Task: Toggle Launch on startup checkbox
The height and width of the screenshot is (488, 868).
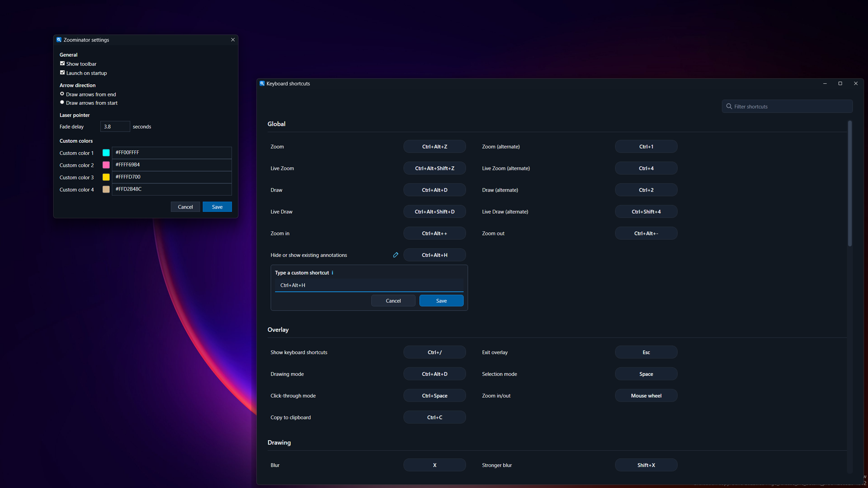Action: pos(62,72)
